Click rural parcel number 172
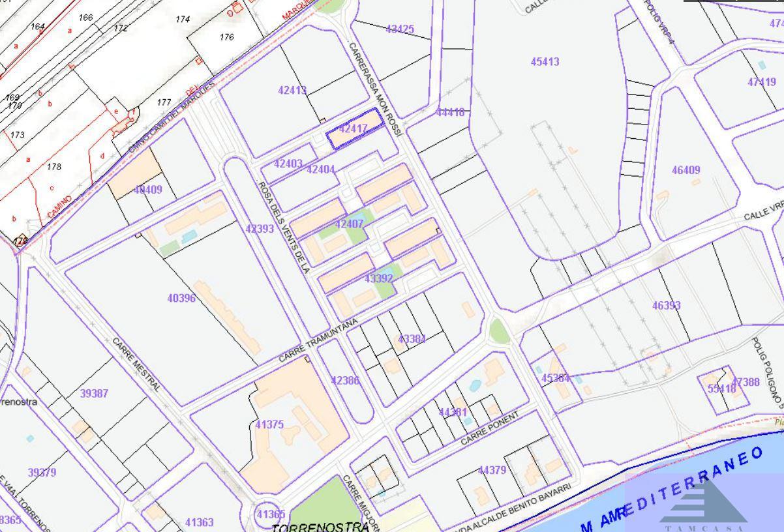This screenshot has height=532, width=784. click(121, 28)
